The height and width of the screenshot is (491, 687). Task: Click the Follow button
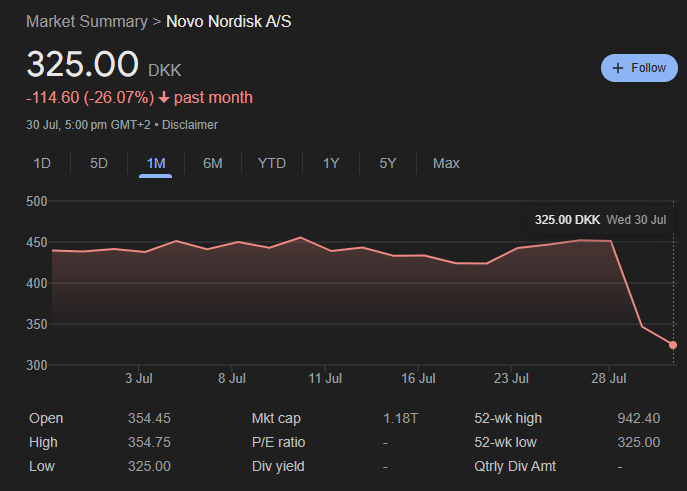point(639,68)
